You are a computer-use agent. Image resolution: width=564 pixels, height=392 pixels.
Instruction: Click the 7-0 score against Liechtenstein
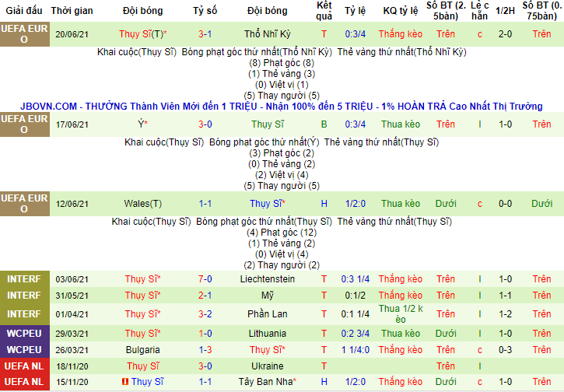[x=205, y=279]
